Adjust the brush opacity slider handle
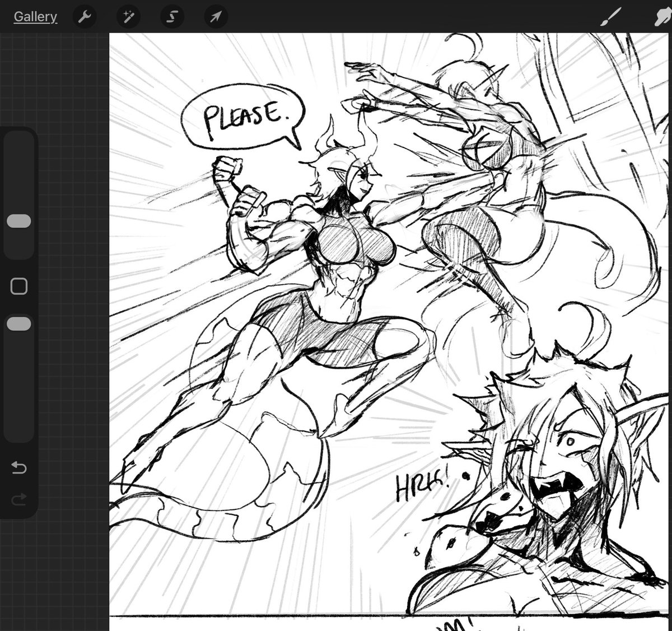This screenshot has width=672, height=631. pyautogui.click(x=19, y=324)
